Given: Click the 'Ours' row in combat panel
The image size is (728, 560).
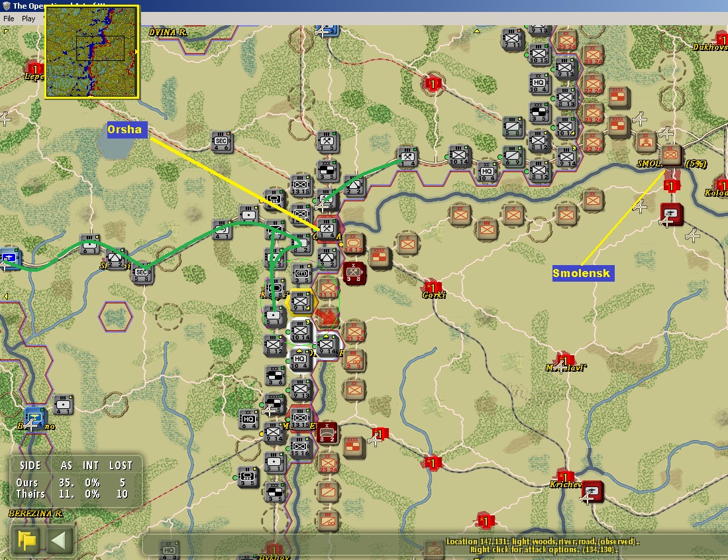Looking at the screenshot, I should point(71,483).
